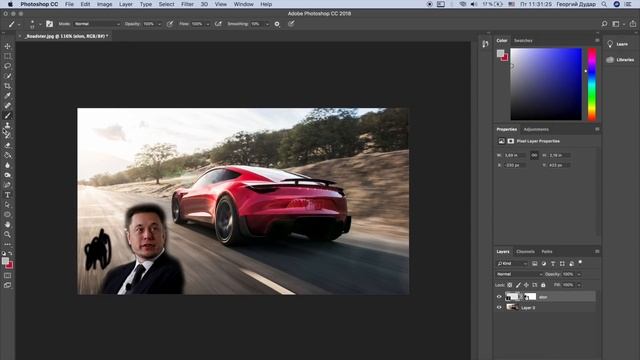Open the Filter menu
The width and height of the screenshot is (640, 360).
187,4
